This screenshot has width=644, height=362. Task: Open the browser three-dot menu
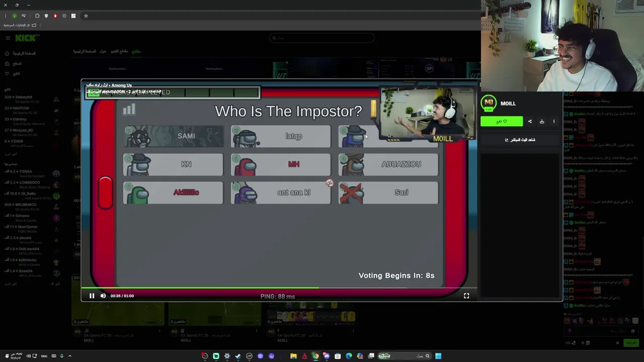6,16
